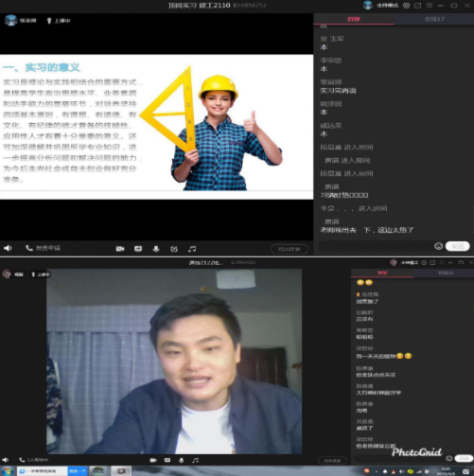Open emoji picker in the top window chat
The width and height of the screenshot is (474, 476).
coord(438,246)
